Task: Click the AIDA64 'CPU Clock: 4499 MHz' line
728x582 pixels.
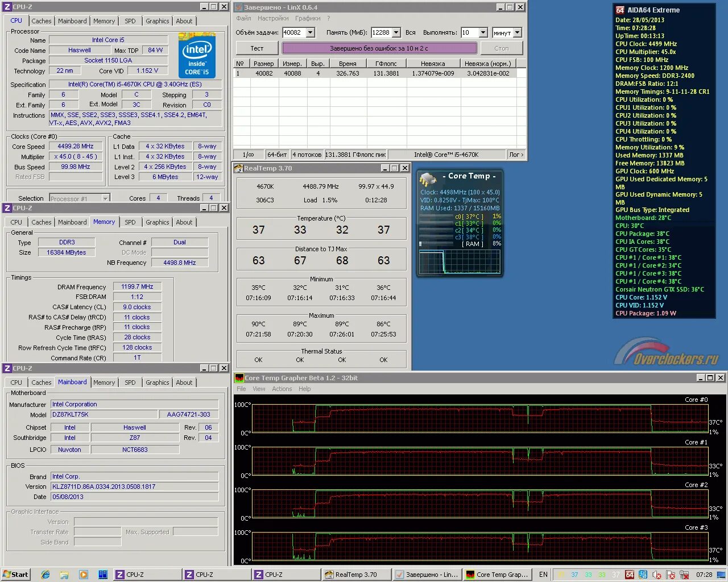Action: pyautogui.click(x=646, y=44)
